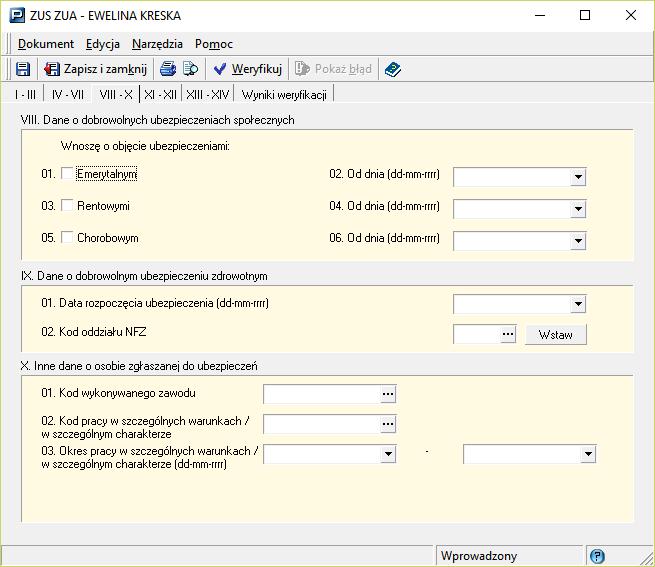Open Kod pracy w szczególnych warunkach lookup button
655x567 pixels.
pos(388,424)
